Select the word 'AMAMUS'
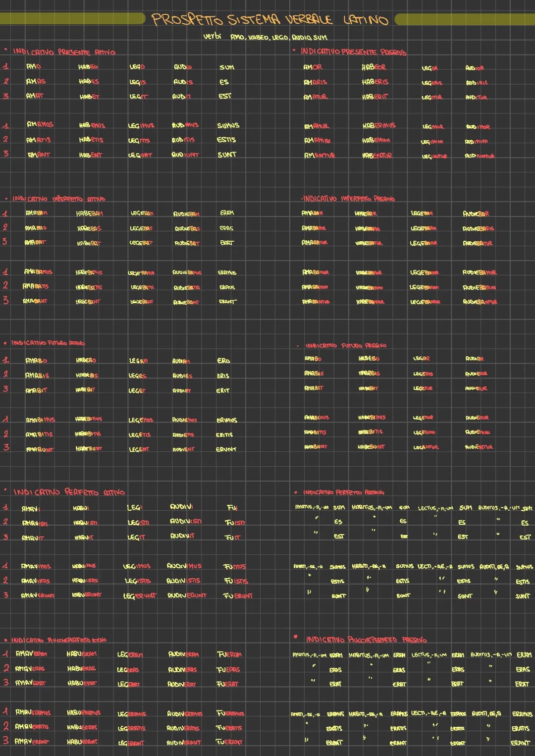The image size is (535, 756). click(40, 124)
